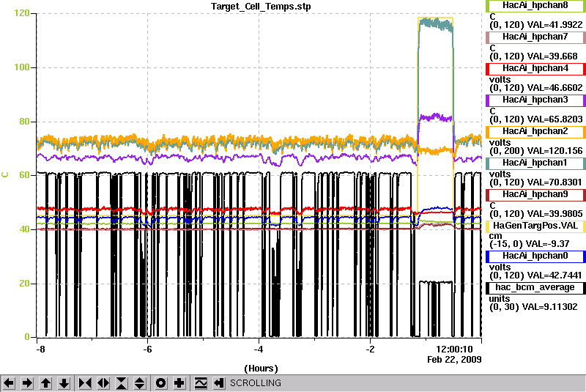This screenshot has height=392, width=586.
Task: Select the HacAi_hpchan3 curve legend entry
Action: point(535,100)
